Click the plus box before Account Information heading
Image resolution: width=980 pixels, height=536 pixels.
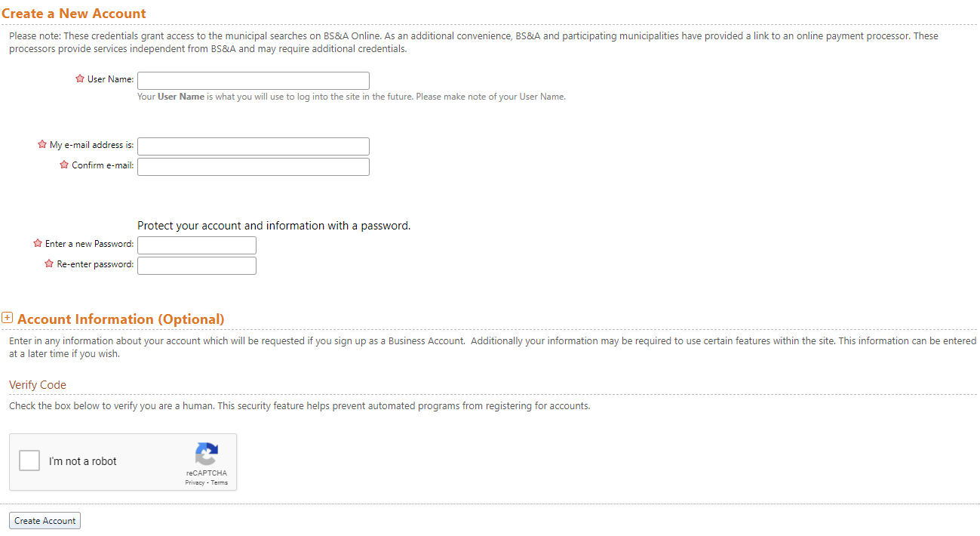[x=8, y=317]
